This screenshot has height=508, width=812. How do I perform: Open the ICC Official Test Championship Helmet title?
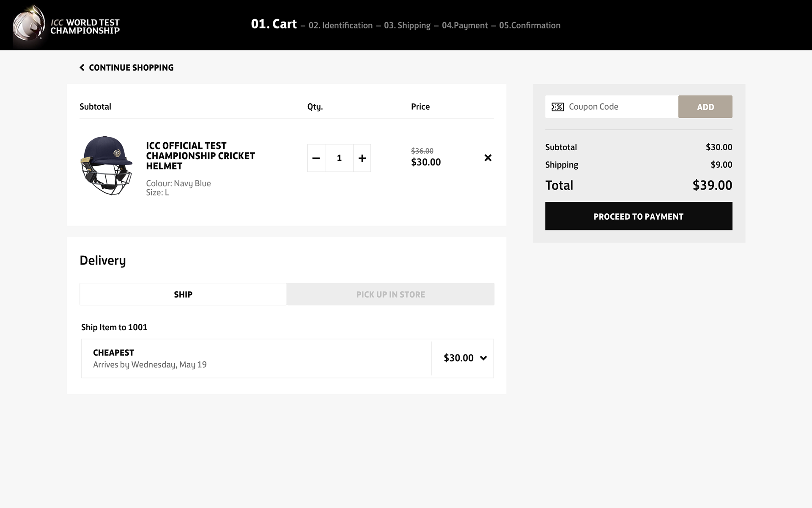(200, 156)
